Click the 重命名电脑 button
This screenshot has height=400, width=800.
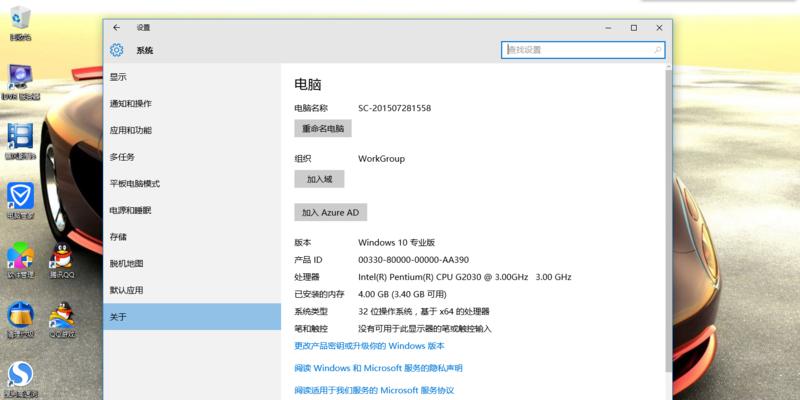click(323, 129)
